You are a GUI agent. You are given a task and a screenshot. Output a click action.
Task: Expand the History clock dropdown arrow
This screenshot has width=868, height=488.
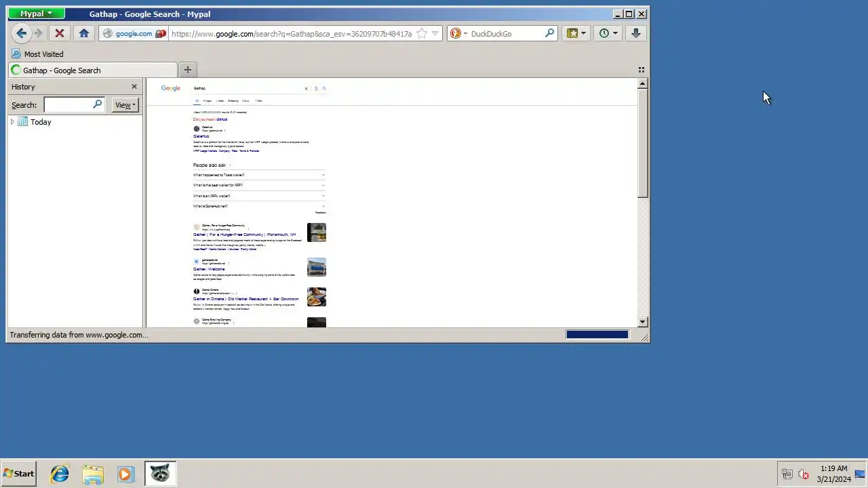(616, 33)
